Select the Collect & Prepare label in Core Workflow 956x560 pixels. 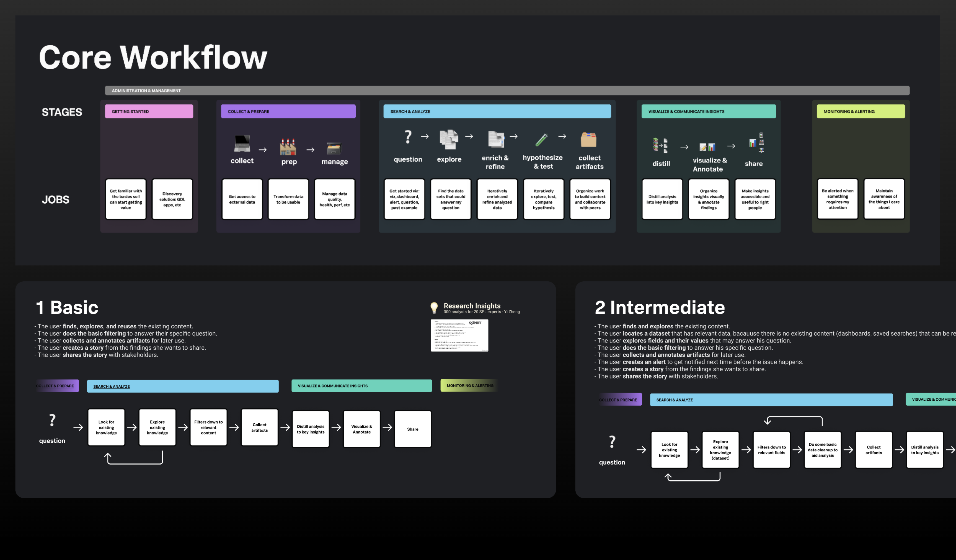(x=288, y=112)
